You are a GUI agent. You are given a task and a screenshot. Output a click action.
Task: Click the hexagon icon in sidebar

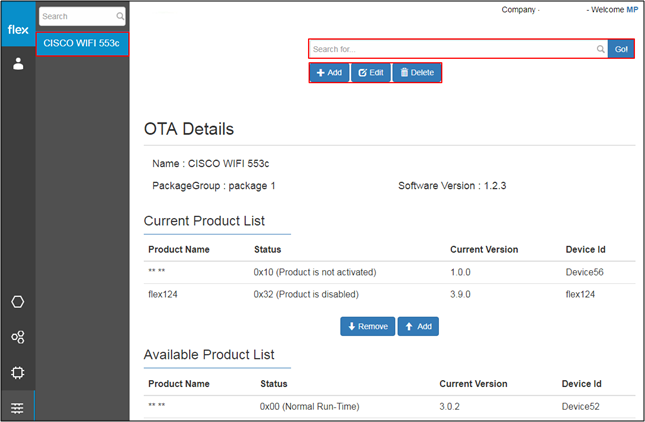click(x=18, y=301)
